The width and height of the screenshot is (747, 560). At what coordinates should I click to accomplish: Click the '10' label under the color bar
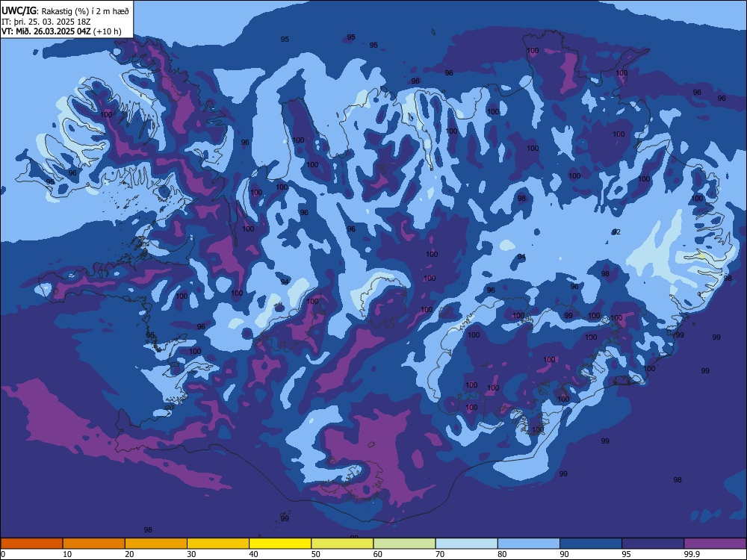tap(67, 554)
